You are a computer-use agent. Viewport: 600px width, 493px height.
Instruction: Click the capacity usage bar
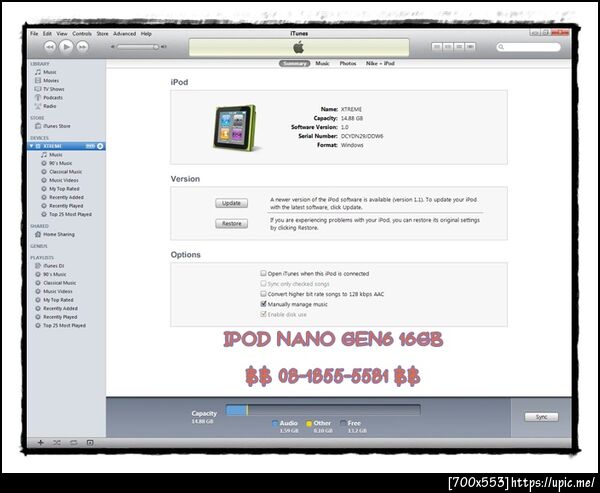coord(323,410)
